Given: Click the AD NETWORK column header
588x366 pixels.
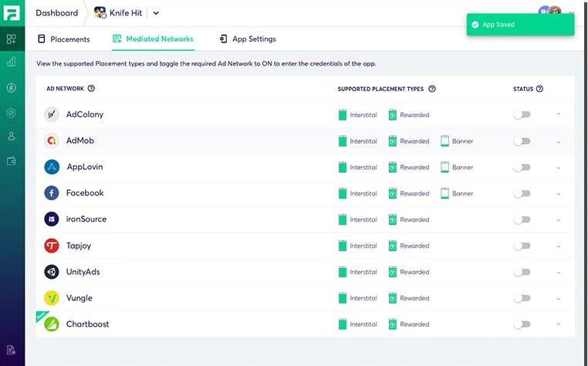Looking at the screenshot, I should [x=66, y=89].
